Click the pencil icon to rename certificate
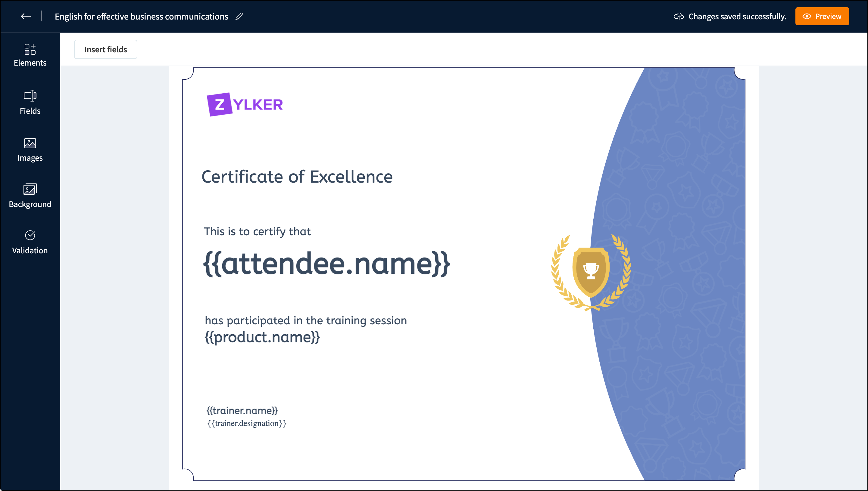 coord(239,16)
